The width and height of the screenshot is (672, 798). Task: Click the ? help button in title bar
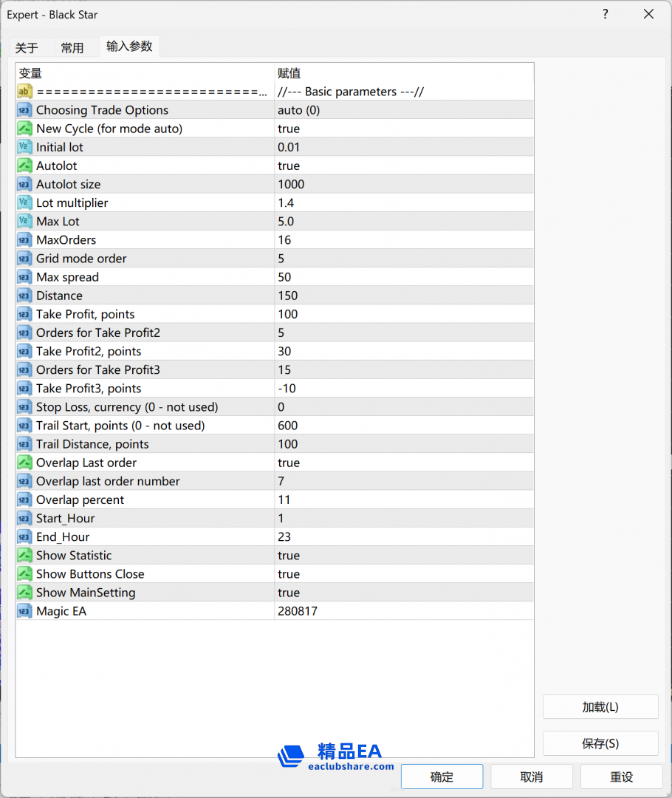click(605, 14)
